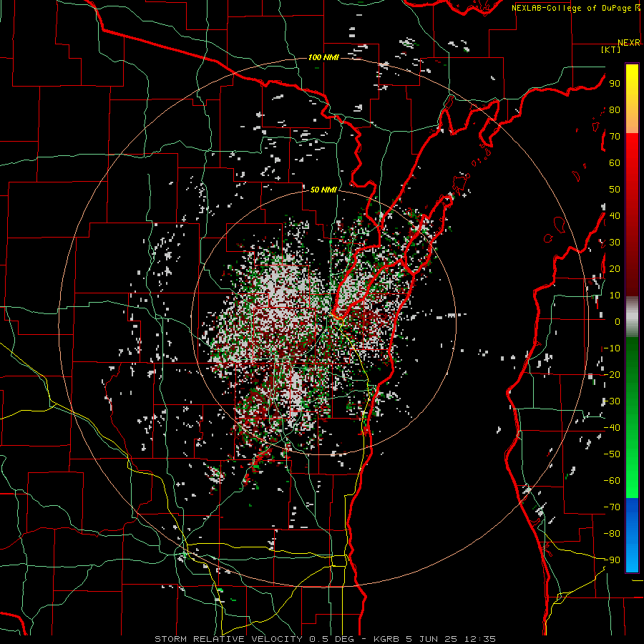644x644 pixels.
Task: Click the 0 value on velocity scale
Action: [x=617, y=322]
